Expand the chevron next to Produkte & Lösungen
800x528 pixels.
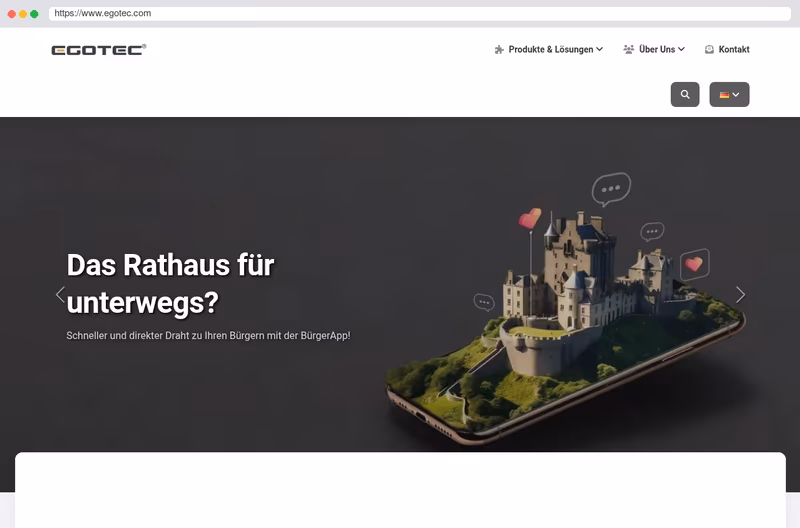pos(599,49)
